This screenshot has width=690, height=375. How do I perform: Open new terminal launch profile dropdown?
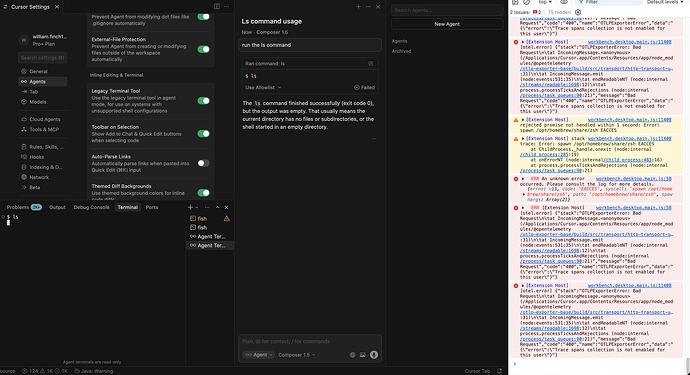[197, 207]
